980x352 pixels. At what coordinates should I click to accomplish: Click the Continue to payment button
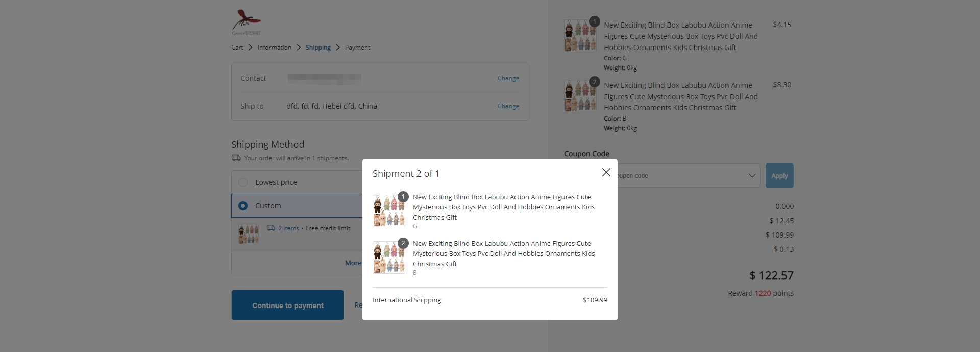tap(287, 305)
